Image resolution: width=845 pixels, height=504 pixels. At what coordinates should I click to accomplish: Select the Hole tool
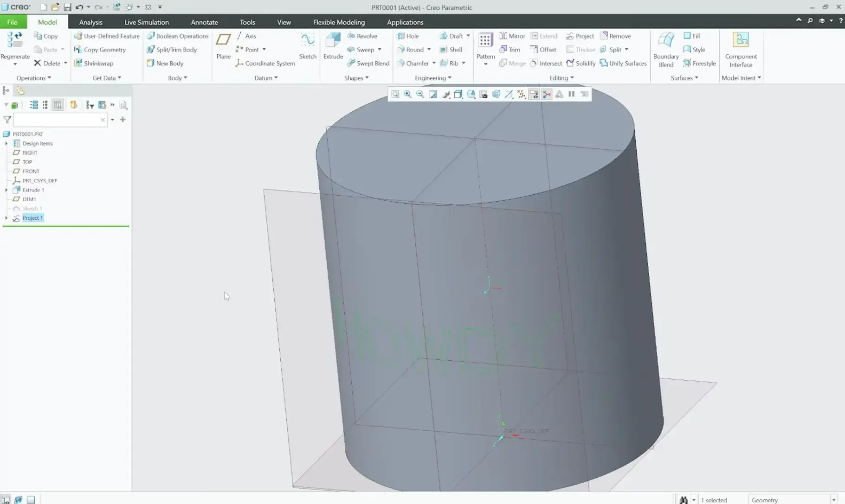408,36
